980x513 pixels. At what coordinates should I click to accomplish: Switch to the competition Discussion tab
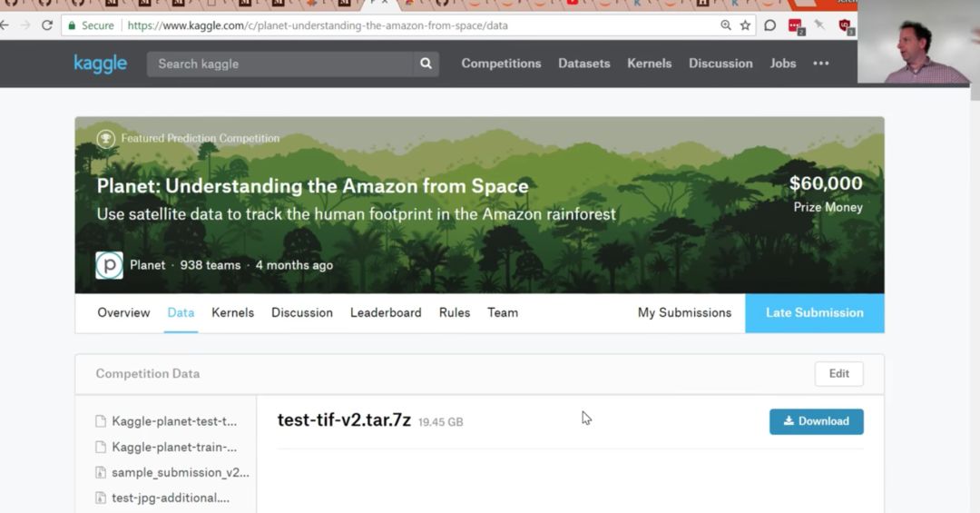(x=302, y=313)
